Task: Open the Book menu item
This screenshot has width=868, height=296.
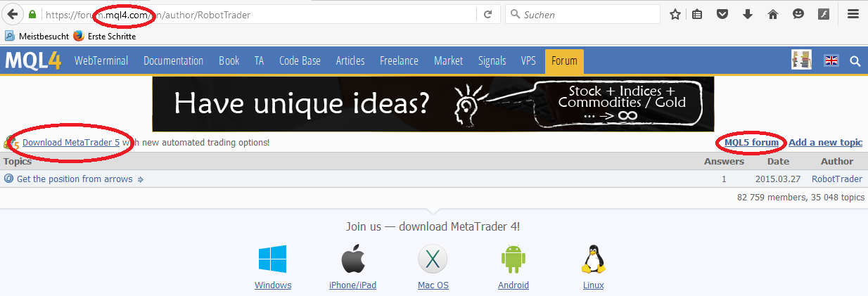Action: (x=229, y=60)
